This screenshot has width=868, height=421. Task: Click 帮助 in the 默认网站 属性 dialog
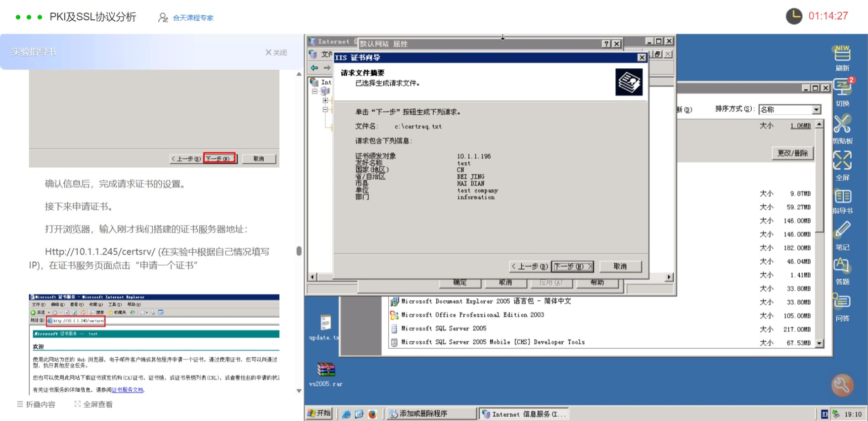597,282
